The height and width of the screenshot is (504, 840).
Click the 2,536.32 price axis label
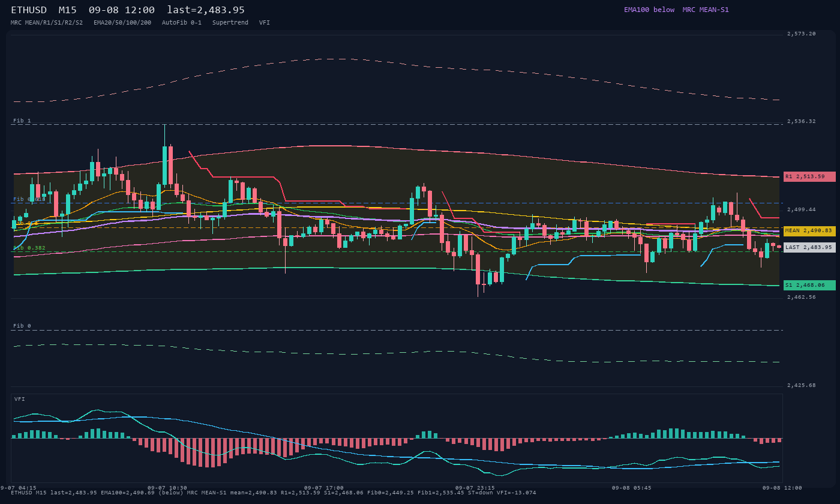coord(802,121)
